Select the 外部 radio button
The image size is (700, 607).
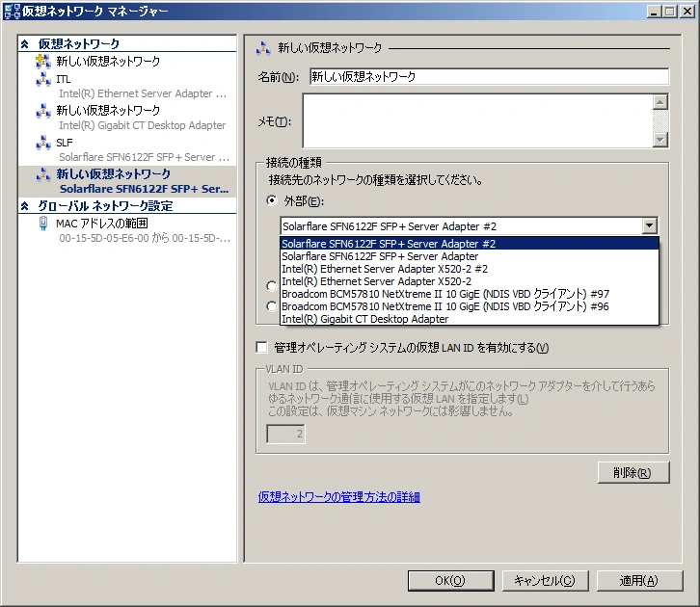[272, 200]
